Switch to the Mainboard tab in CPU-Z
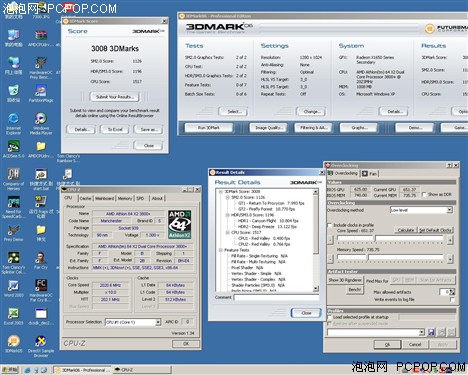Viewport: 468px width, 375px height. click(x=104, y=198)
